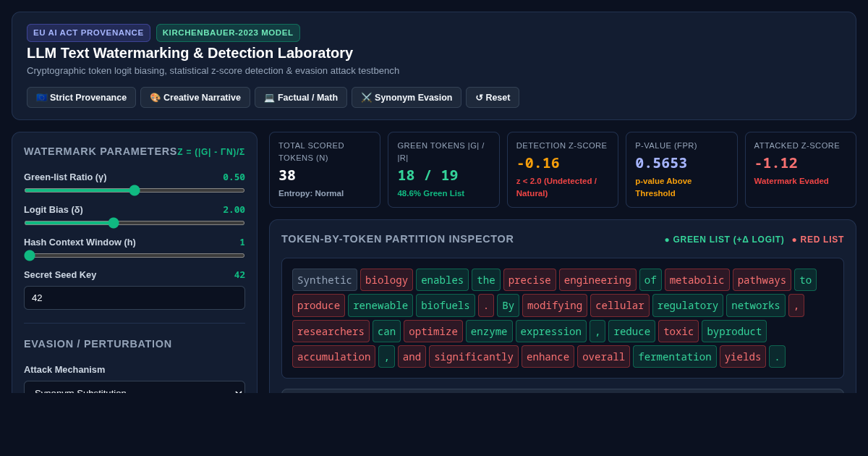
Task: Click the red token 'modifying'
Action: 555,305
